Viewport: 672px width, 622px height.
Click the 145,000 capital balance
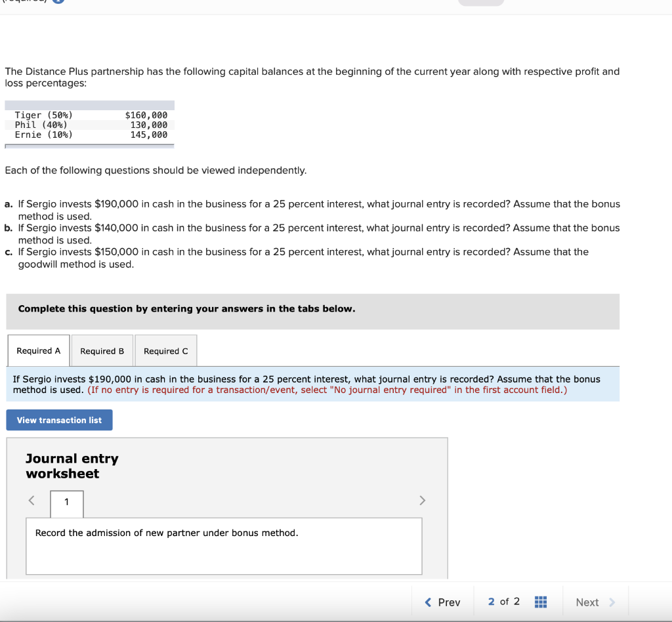pos(149,135)
